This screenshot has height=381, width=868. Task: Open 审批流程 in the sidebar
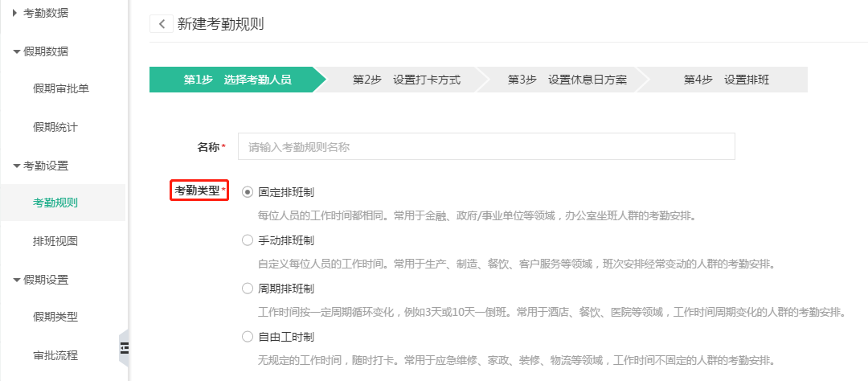coord(55,355)
